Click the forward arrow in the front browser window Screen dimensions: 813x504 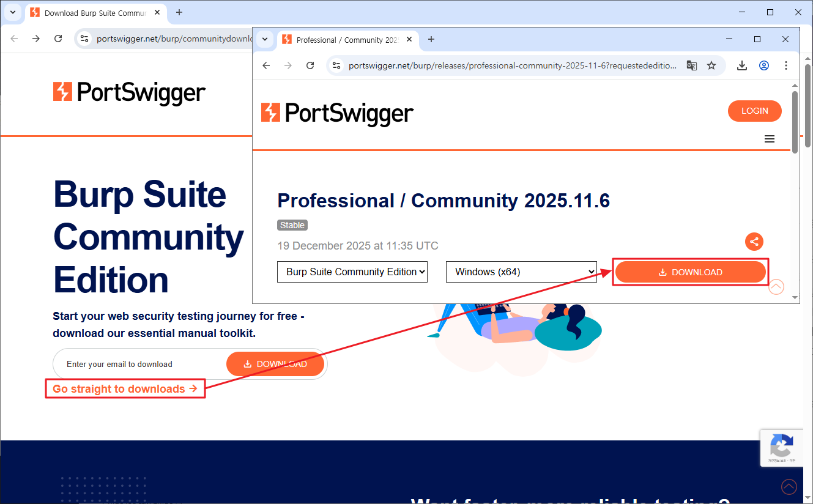pos(288,65)
